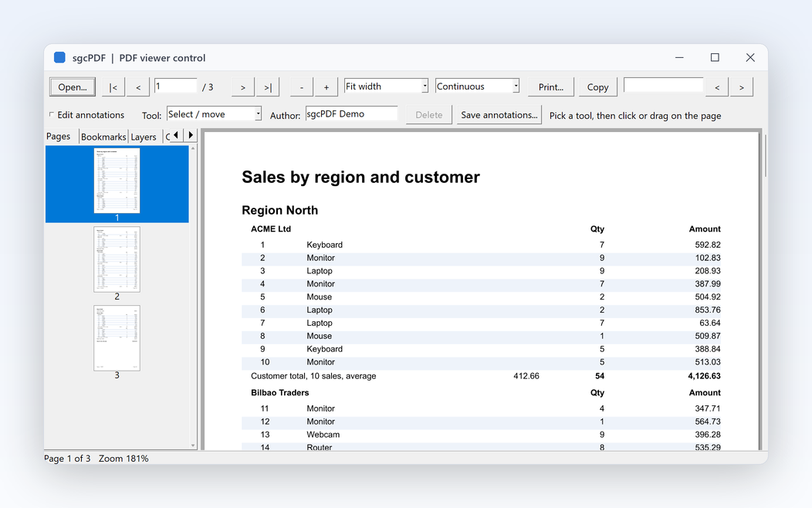Screen dimensions: 812x508
Task: Click the document vertical scrollbar thumb
Action: [x=765, y=155]
